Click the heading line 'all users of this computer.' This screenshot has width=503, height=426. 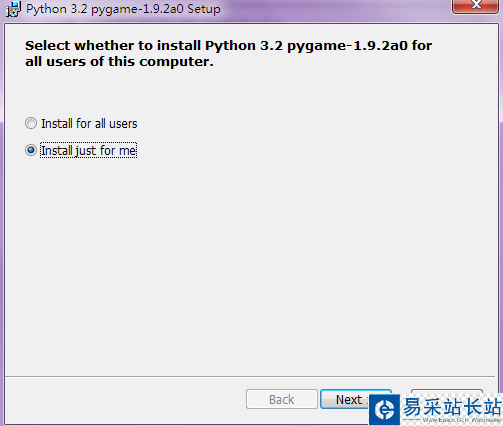coord(119,62)
